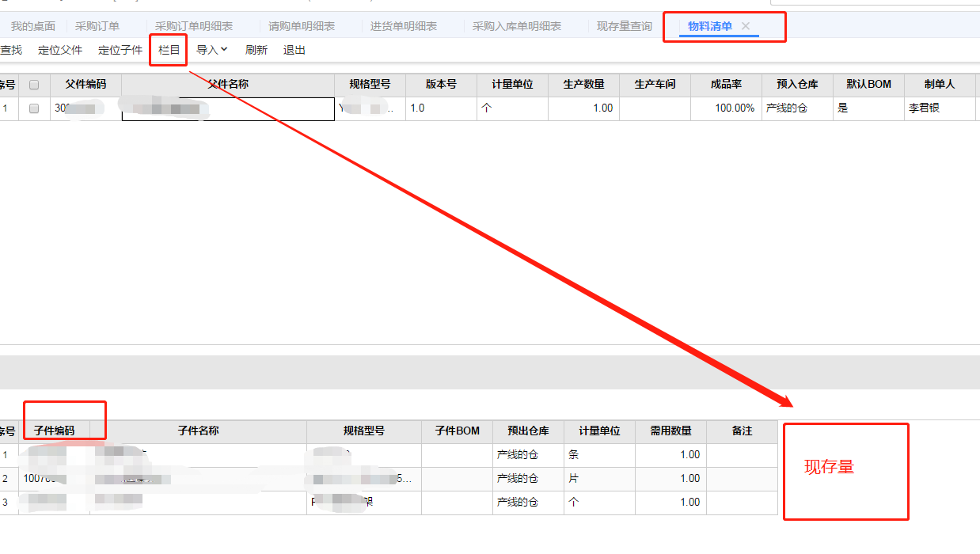This screenshot has width=980, height=554.
Task: Open the 栏目 column settings
Action: click(x=169, y=50)
